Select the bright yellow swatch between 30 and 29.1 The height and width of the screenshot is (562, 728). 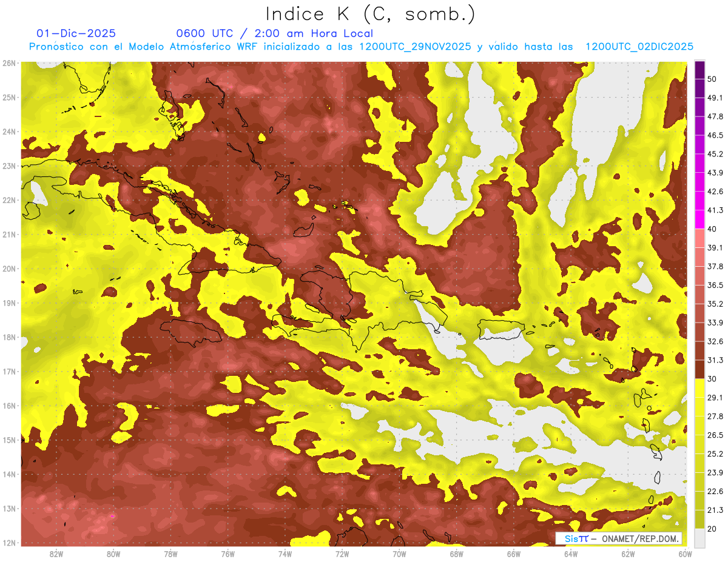[x=699, y=388]
